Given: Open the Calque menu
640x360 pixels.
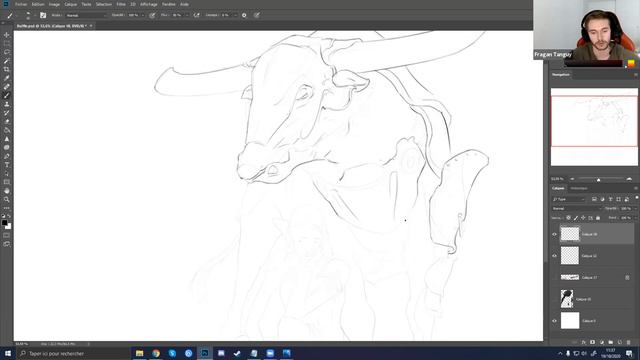Looking at the screenshot, I should (x=71, y=4).
